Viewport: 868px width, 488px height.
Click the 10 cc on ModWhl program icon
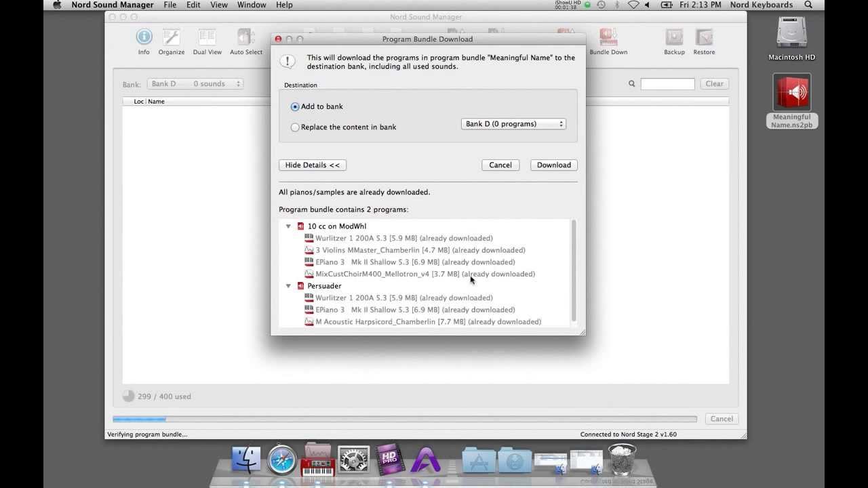[x=300, y=226]
